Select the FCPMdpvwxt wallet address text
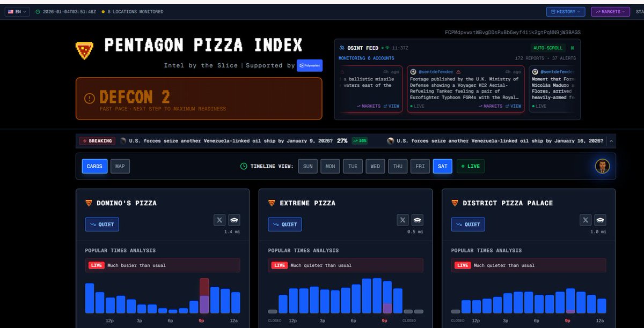Image resolution: width=644 pixels, height=328 pixels. [x=513, y=33]
